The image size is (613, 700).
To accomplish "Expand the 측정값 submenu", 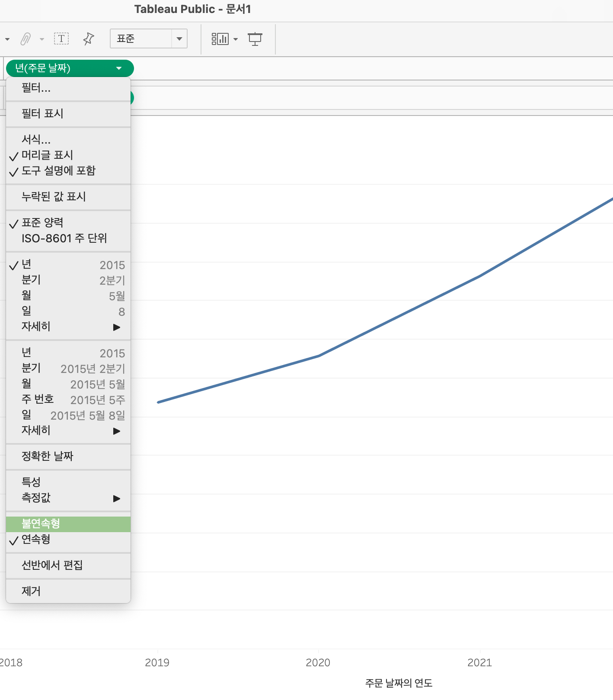I will 68,498.
